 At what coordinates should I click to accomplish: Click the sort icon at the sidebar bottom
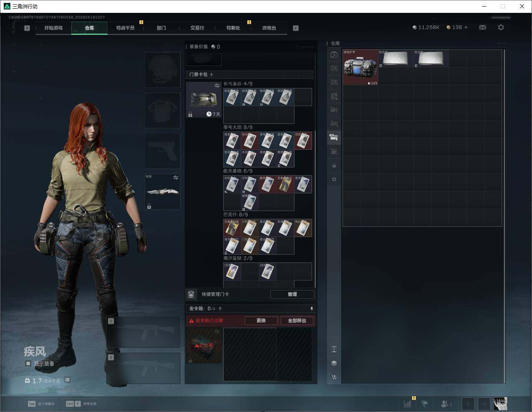(334, 377)
